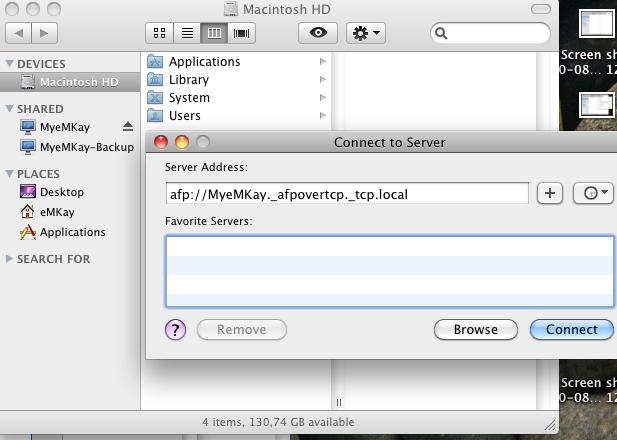Open Desktop in sidebar places

52,192
